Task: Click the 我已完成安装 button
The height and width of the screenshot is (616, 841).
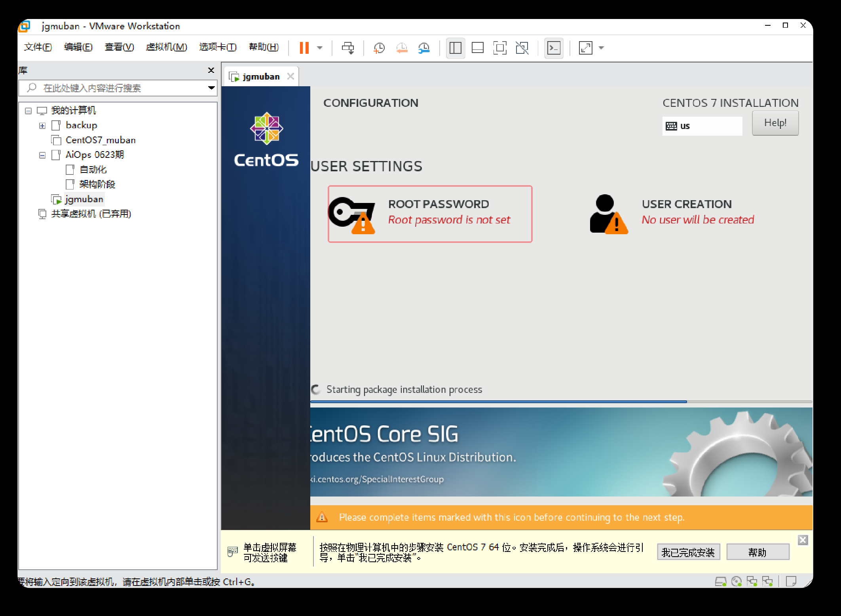Action: click(x=688, y=552)
